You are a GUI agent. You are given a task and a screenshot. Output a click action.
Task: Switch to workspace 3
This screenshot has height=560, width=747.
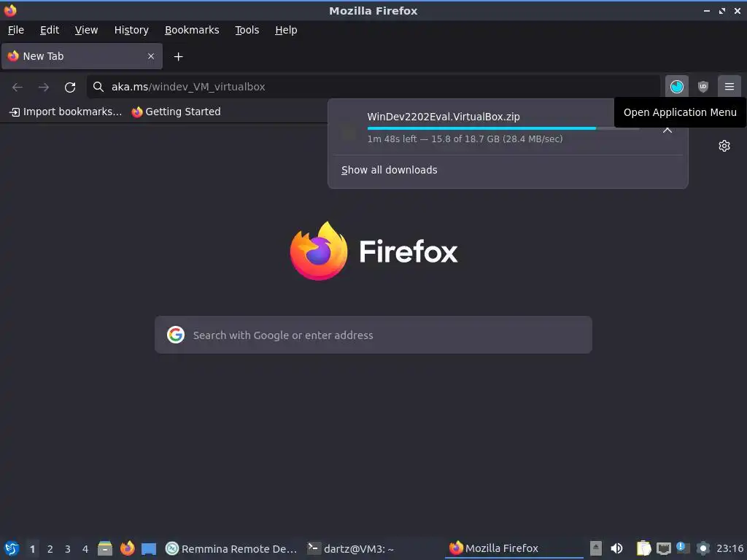68,549
